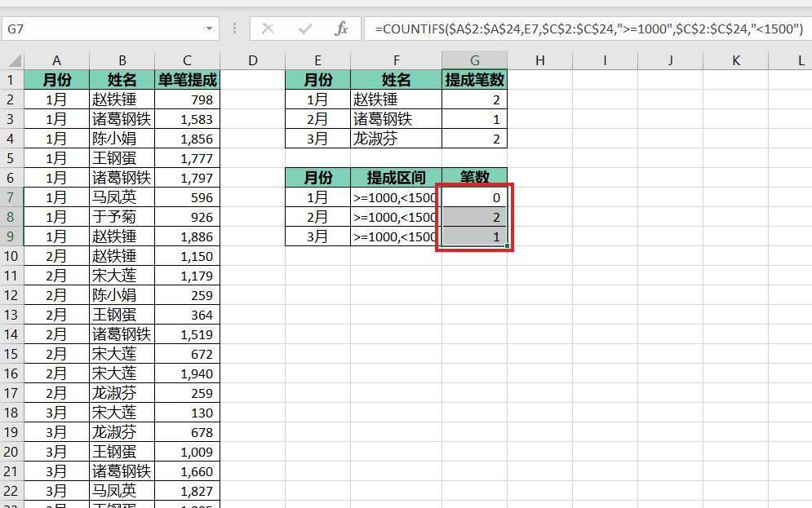
Task: Select cell with value 926
Action: pos(188,217)
